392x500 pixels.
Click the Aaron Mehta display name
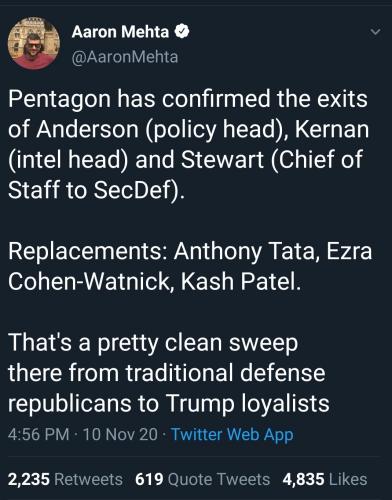click(120, 32)
